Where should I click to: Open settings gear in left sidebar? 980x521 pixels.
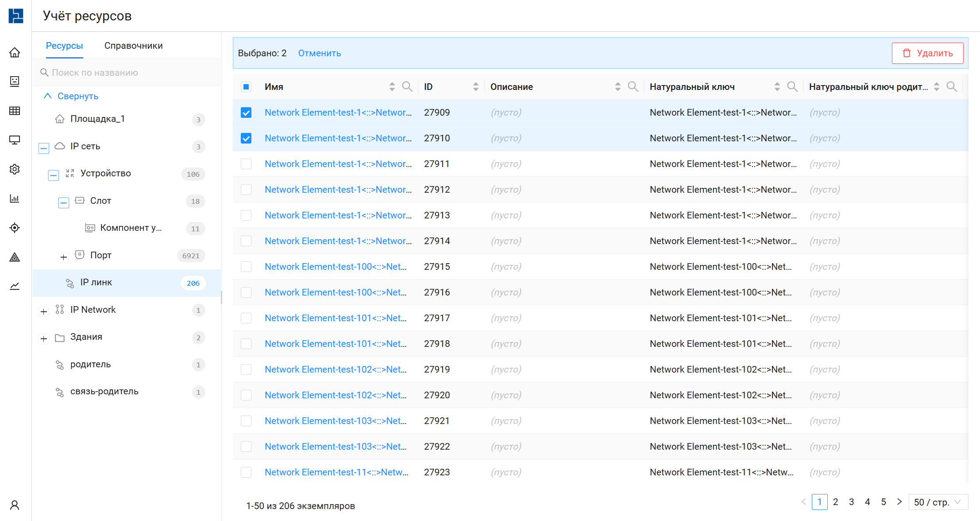click(x=15, y=169)
